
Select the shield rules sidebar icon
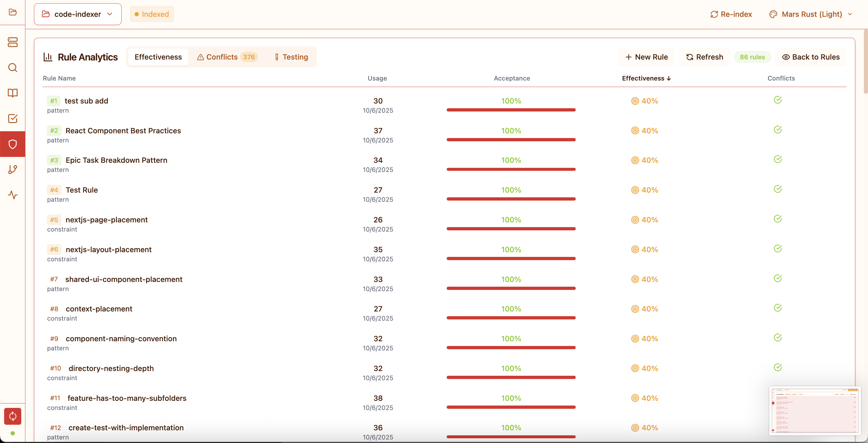tap(12, 144)
